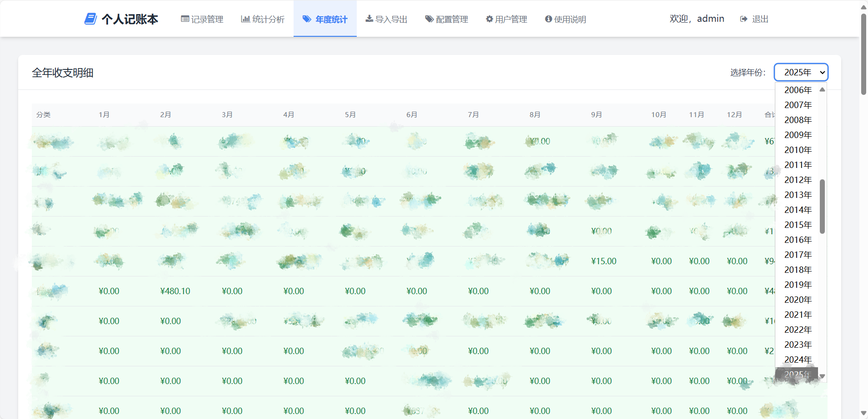The image size is (868, 419).
Task: Click the 使用说明 info icon
Action: (549, 19)
